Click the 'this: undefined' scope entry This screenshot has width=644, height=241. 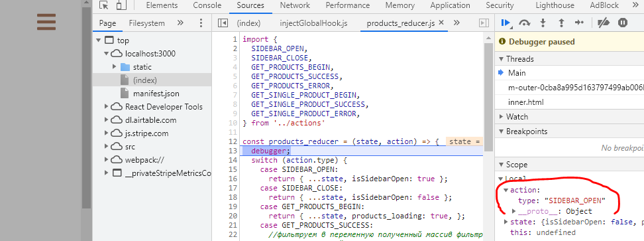pos(543,233)
